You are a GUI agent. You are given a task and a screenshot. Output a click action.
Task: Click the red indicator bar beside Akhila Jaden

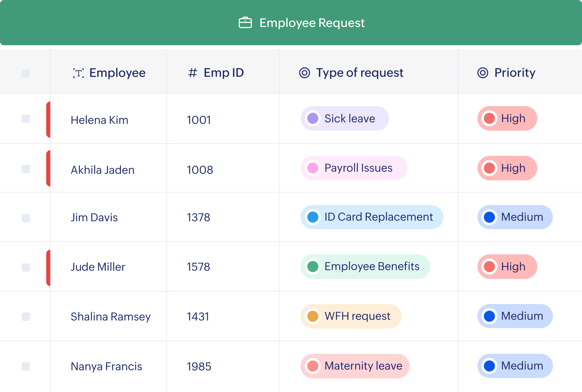[x=48, y=168]
